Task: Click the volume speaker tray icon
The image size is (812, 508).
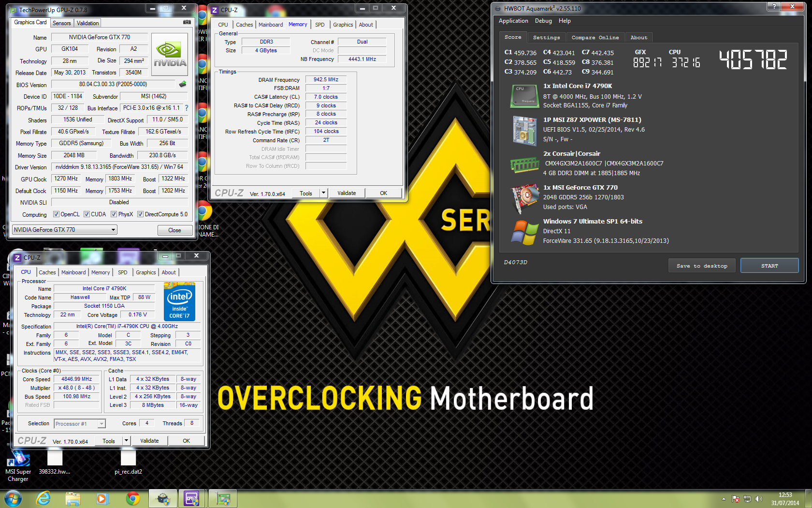Action: coord(759,499)
